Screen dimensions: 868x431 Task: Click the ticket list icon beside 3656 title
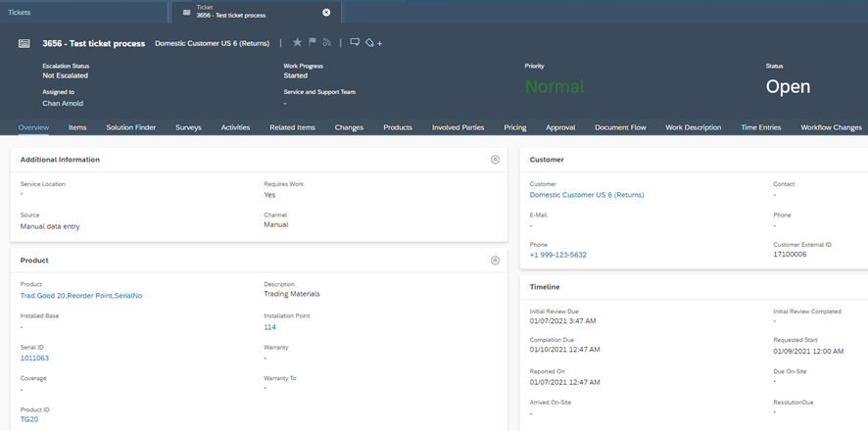pos(24,43)
